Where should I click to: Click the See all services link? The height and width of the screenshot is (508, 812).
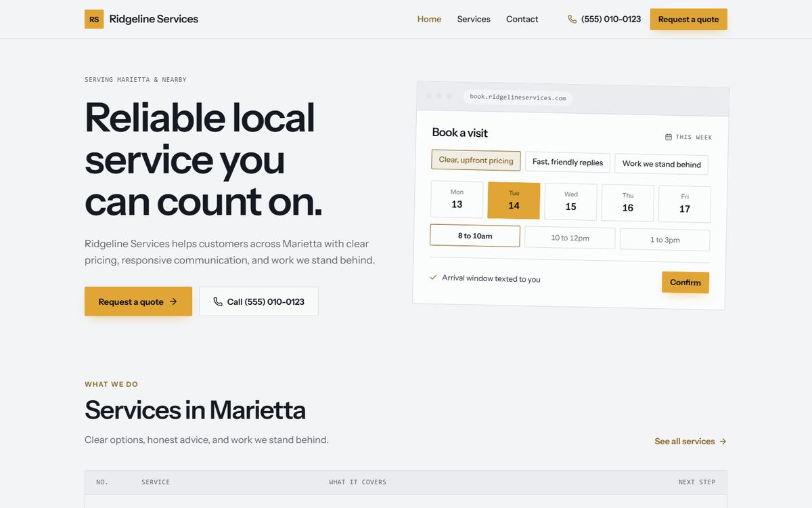(691, 441)
